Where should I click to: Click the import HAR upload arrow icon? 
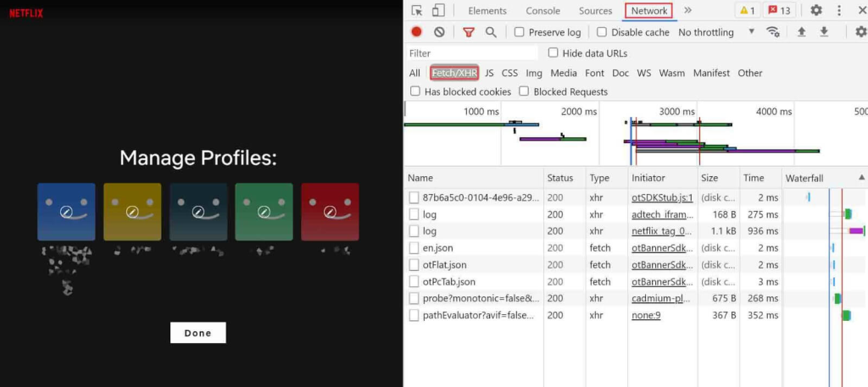[x=801, y=32]
